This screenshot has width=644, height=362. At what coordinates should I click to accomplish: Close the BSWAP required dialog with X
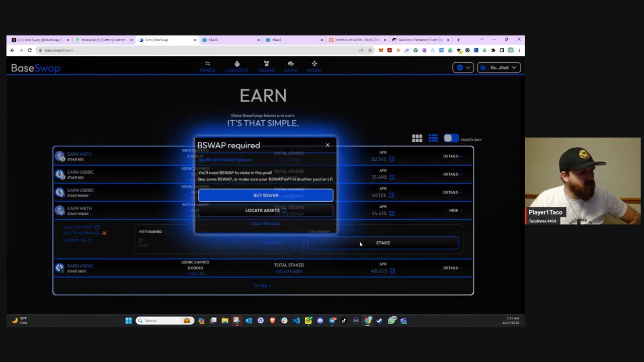(328, 145)
